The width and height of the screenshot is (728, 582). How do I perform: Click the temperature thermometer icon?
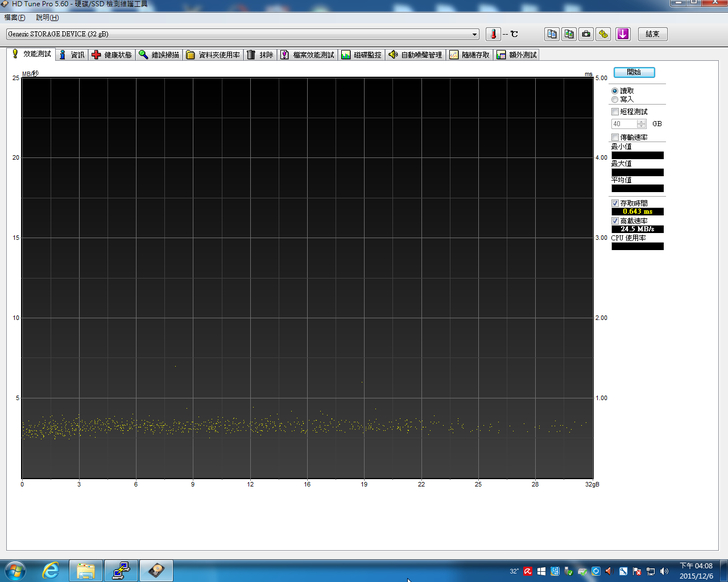click(492, 33)
